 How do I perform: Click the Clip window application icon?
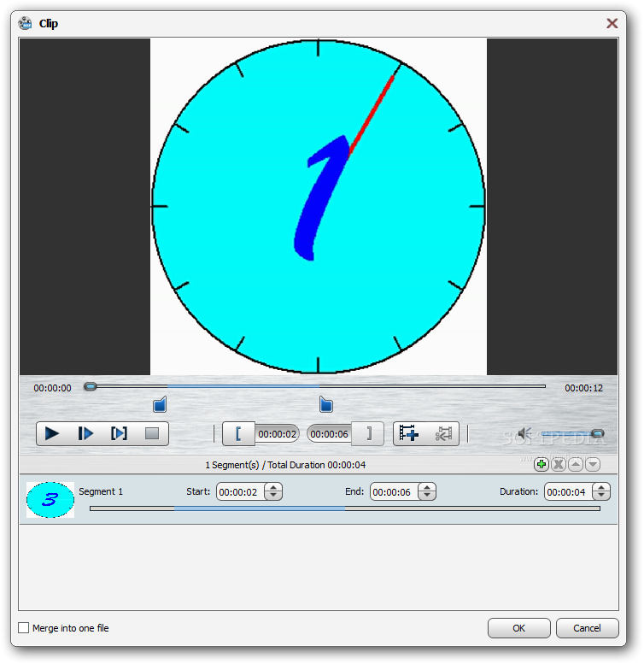point(26,23)
